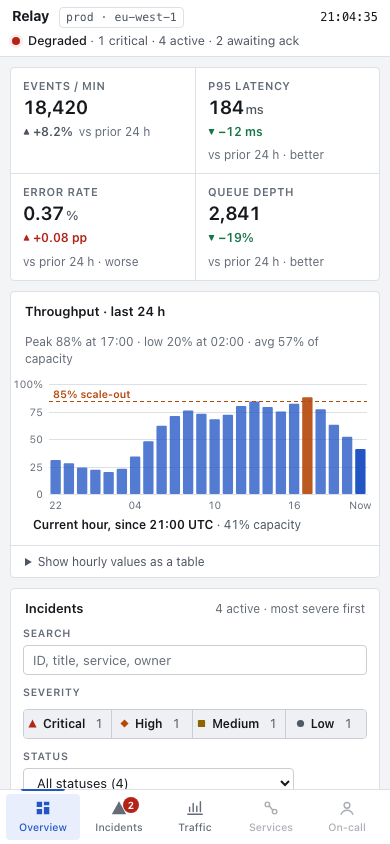
Task: Click the 2,841 queue depth value
Action: (234, 214)
